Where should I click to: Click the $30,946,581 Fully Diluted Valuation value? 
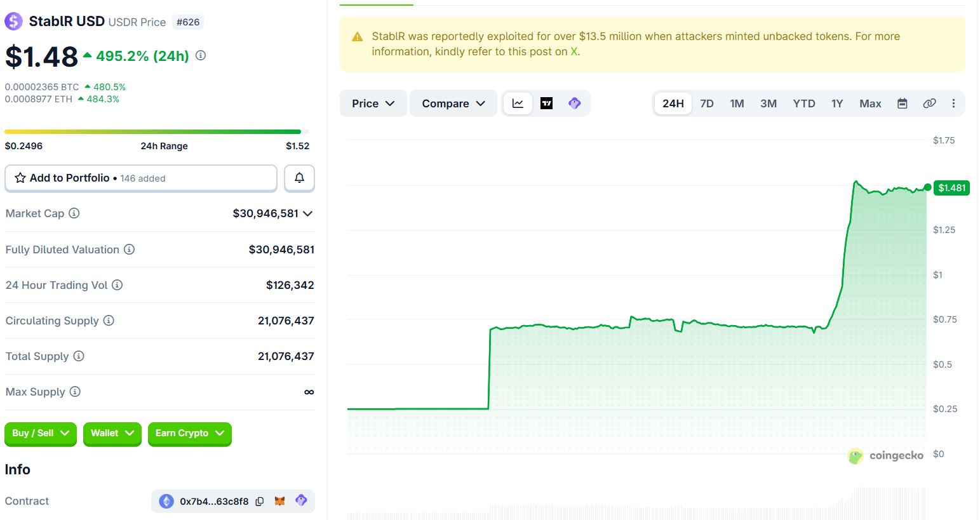pos(281,250)
